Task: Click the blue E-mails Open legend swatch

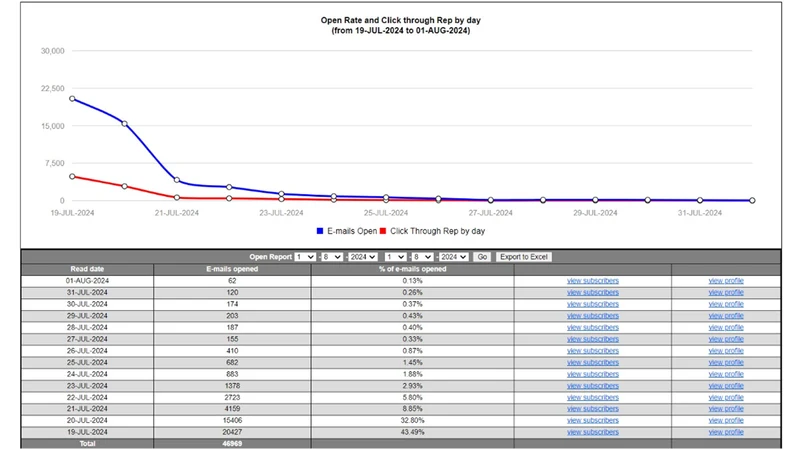Action: point(320,231)
